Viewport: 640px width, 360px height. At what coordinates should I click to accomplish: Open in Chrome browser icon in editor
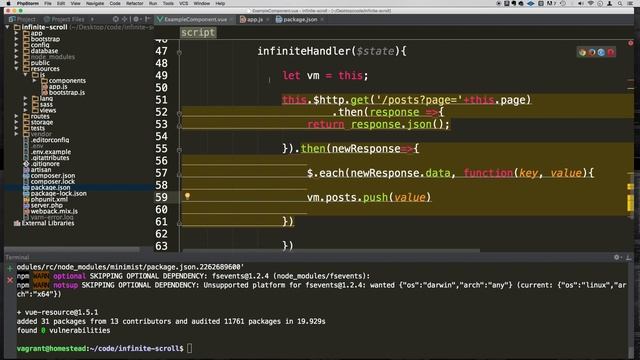[582, 52]
